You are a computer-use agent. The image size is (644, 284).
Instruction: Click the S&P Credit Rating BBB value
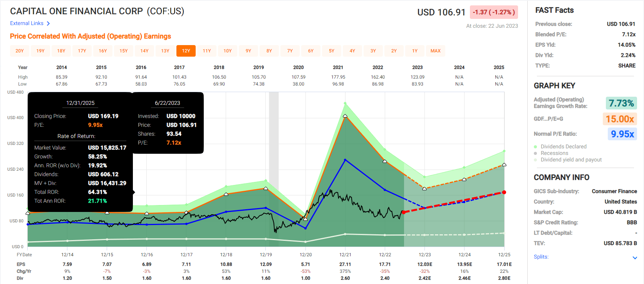tap(632, 222)
